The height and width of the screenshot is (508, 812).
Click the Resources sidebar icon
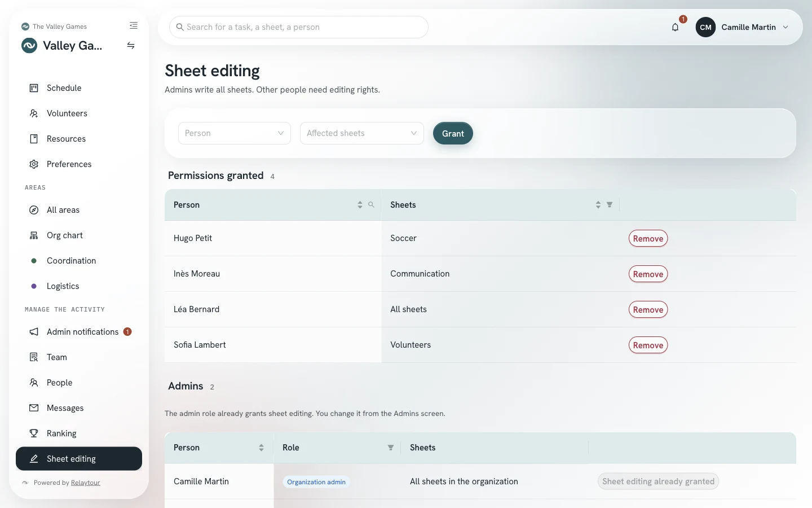coord(34,139)
